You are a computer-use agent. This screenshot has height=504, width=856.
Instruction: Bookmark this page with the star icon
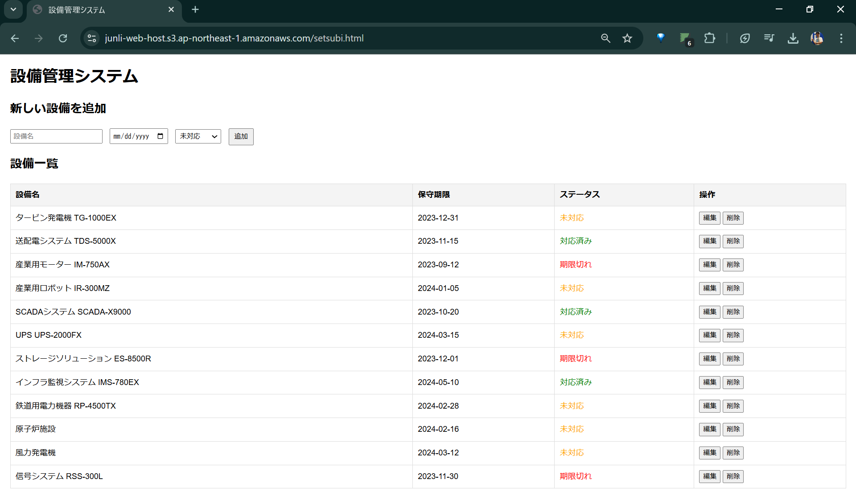coord(627,38)
